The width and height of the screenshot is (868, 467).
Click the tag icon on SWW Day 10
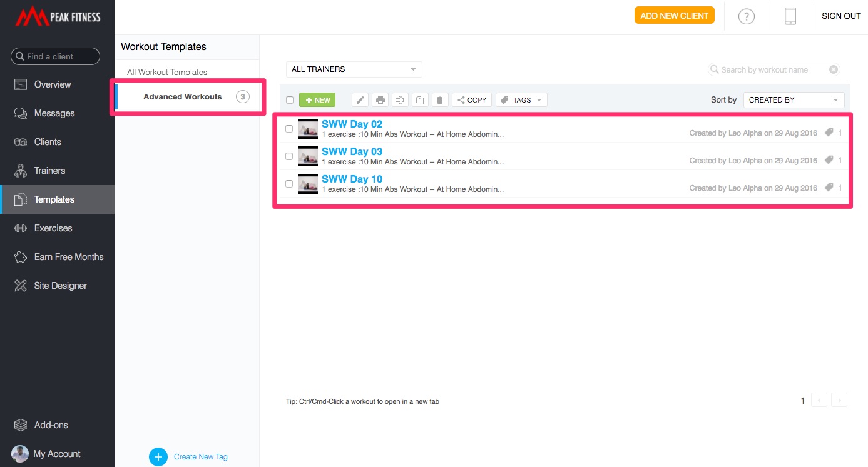coord(829,188)
